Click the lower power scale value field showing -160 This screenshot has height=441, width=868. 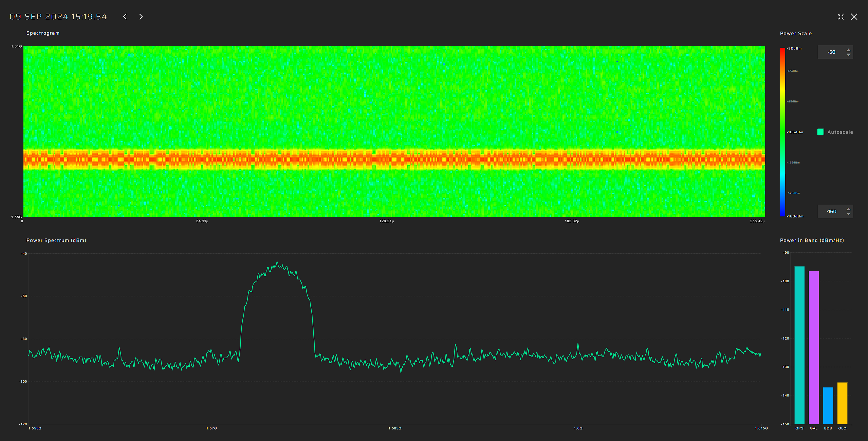[x=832, y=211]
